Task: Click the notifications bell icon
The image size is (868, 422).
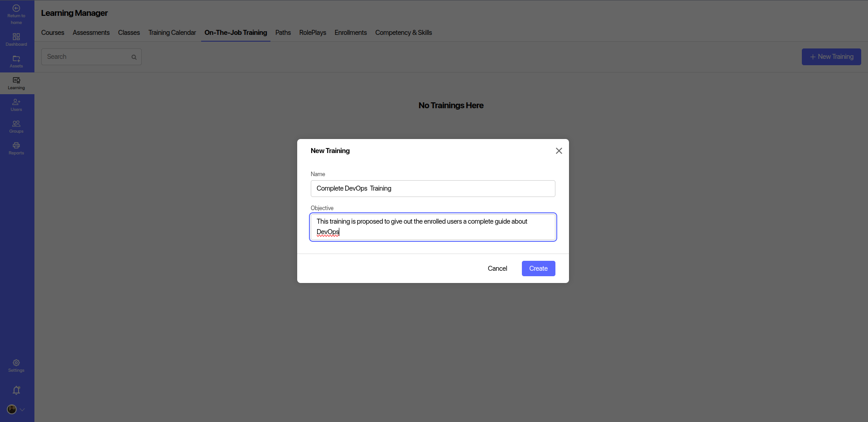Action: coord(16,390)
